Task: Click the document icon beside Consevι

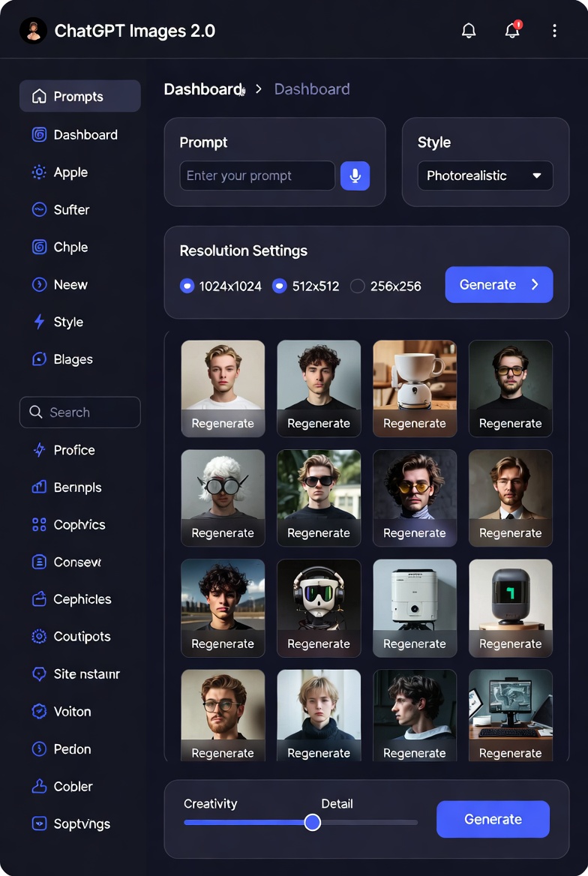Action: (x=39, y=562)
